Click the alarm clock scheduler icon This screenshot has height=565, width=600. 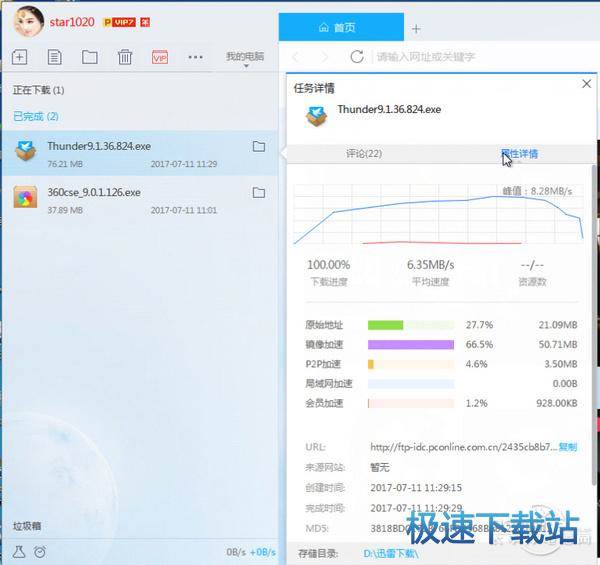(40, 552)
